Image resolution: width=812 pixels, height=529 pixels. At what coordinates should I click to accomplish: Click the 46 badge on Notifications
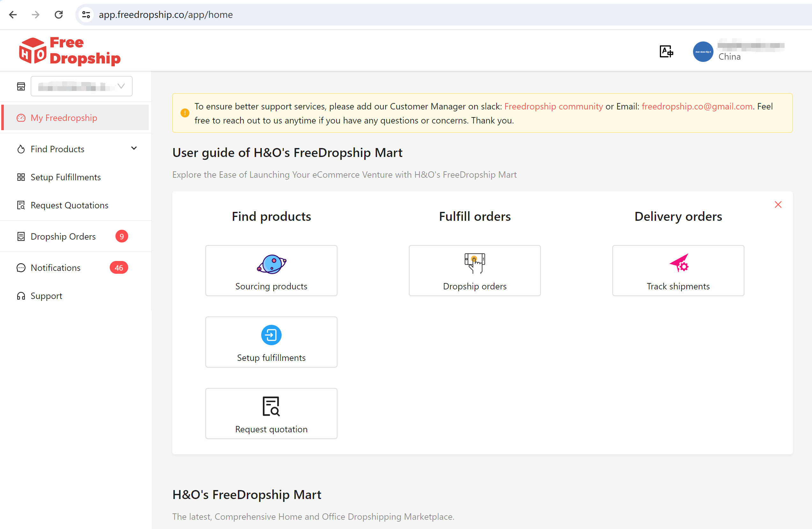[x=119, y=268]
